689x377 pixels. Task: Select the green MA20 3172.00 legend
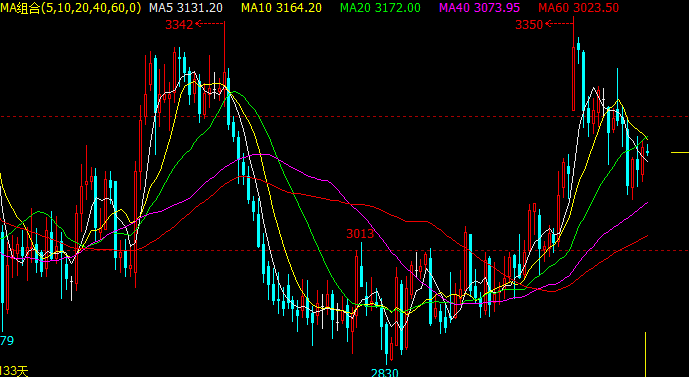[x=381, y=7]
